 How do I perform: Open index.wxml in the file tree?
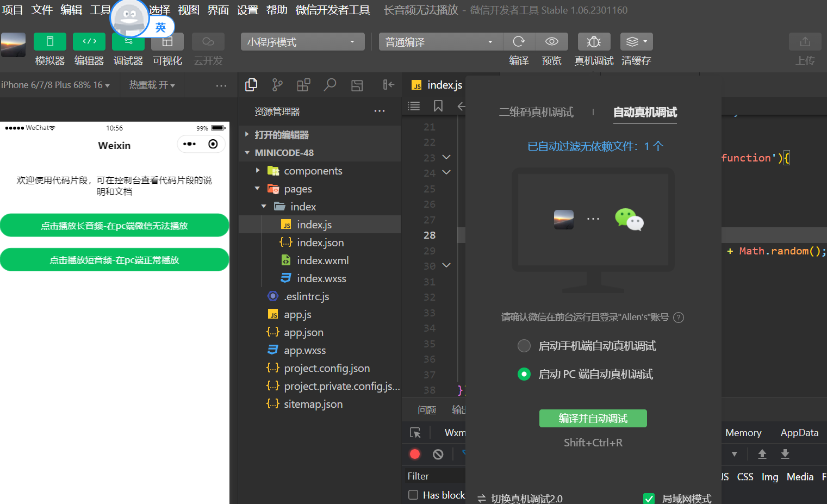pyautogui.click(x=323, y=260)
